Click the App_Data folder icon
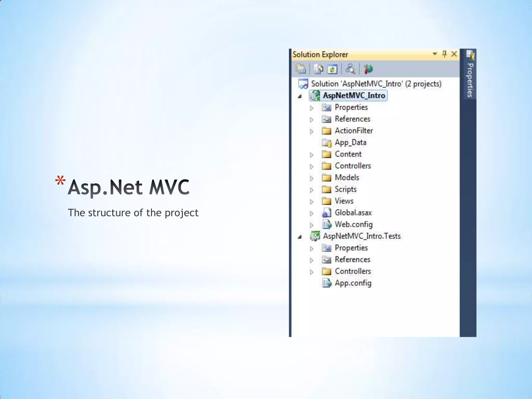 327,143
